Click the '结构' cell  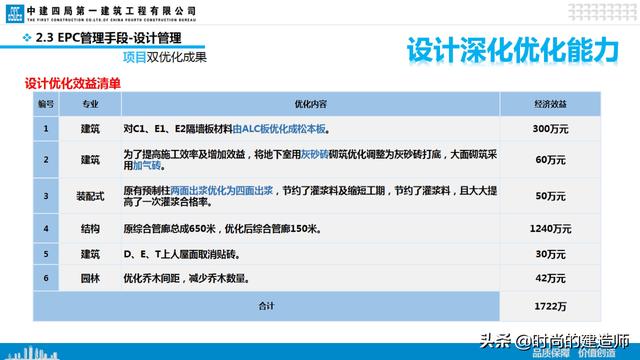[x=90, y=229]
